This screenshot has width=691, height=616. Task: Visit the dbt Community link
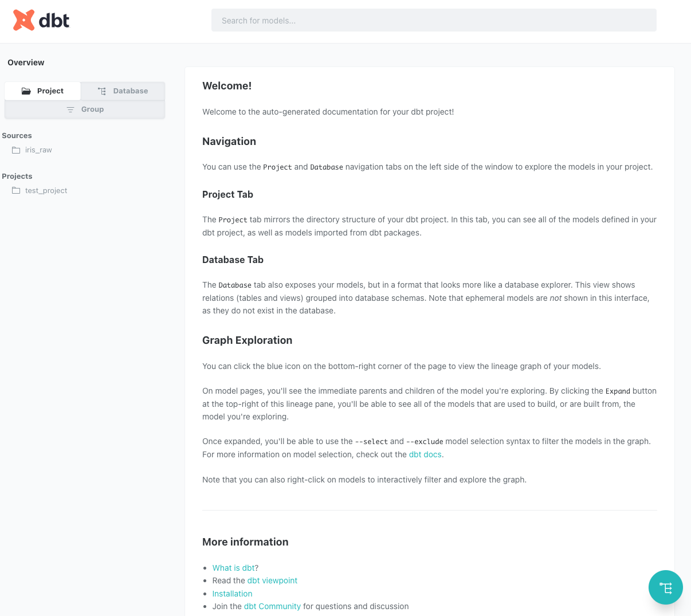click(x=272, y=606)
